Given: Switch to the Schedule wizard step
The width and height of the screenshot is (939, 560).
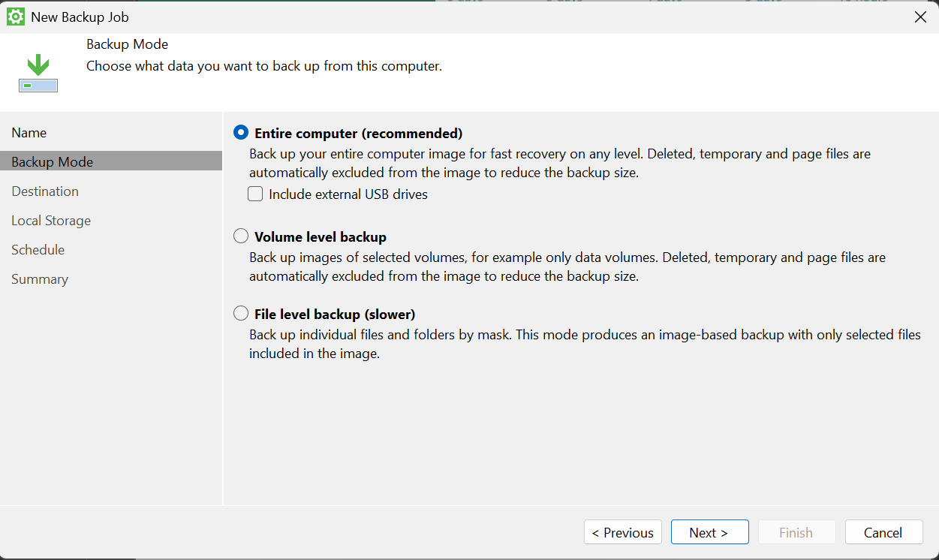Looking at the screenshot, I should (x=38, y=250).
